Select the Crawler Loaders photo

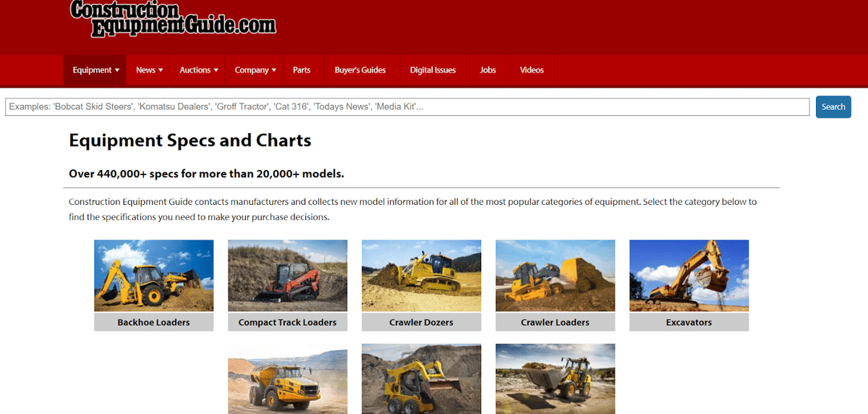pos(555,276)
